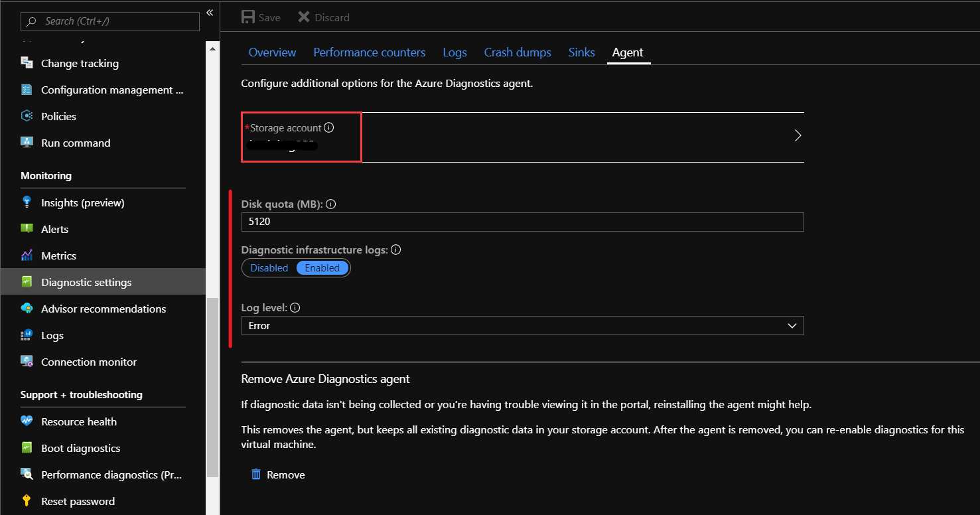Click the Discard X icon
This screenshot has height=515, width=980.
[304, 17]
